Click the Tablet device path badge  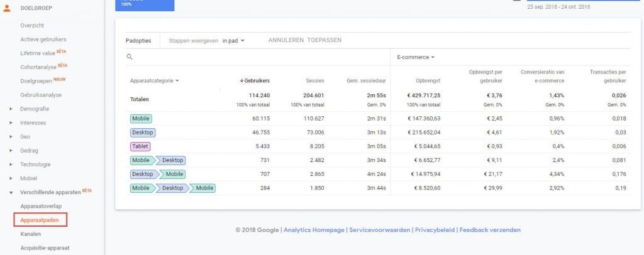(x=140, y=146)
